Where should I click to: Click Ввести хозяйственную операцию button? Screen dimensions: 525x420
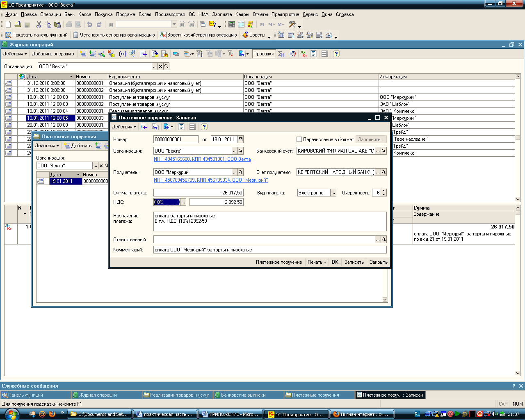point(199,35)
